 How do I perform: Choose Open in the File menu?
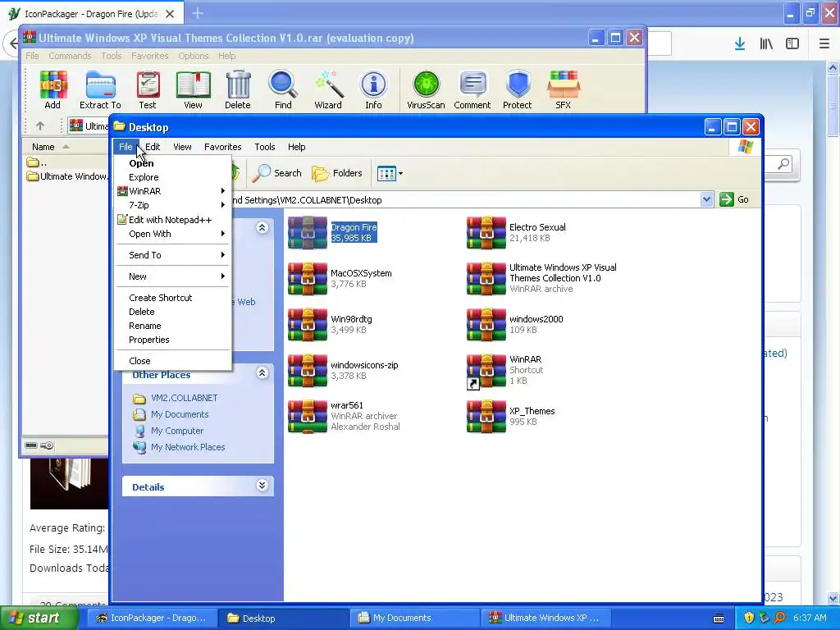pyautogui.click(x=172, y=163)
